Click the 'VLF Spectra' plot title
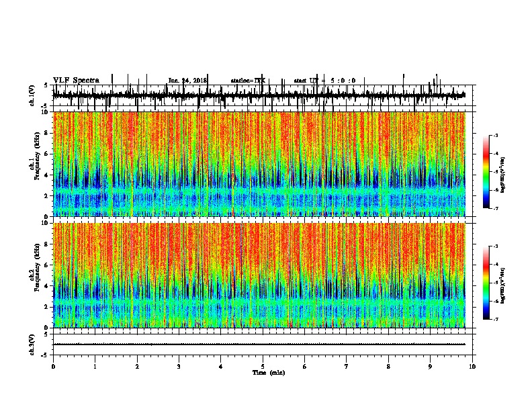532x411 pixels. coord(76,81)
